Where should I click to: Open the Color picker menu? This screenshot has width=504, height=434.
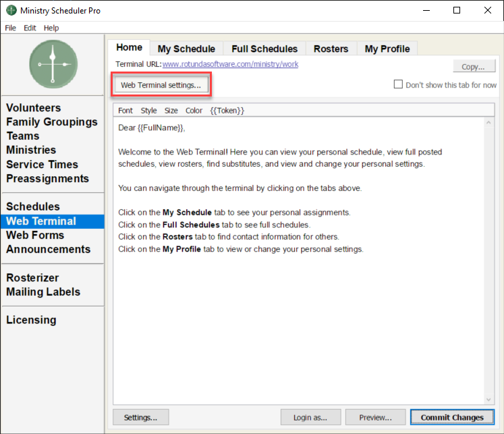click(x=194, y=111)
